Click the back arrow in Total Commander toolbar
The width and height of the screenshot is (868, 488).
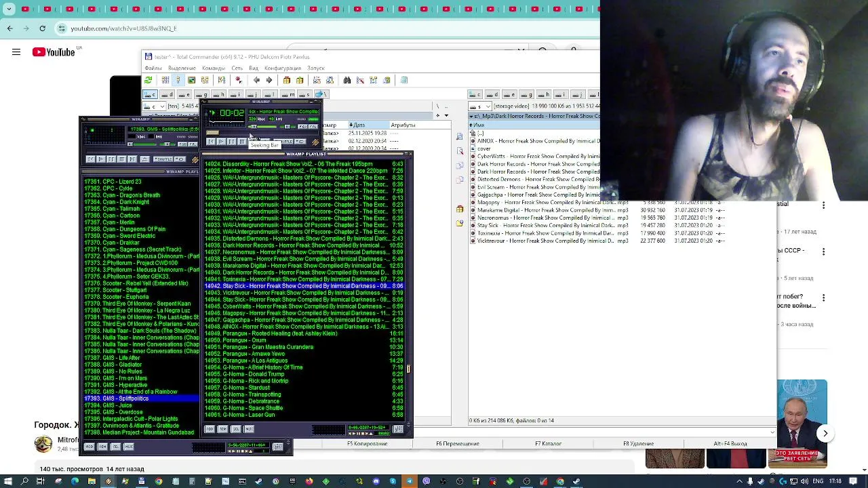[x=257, y=80]
